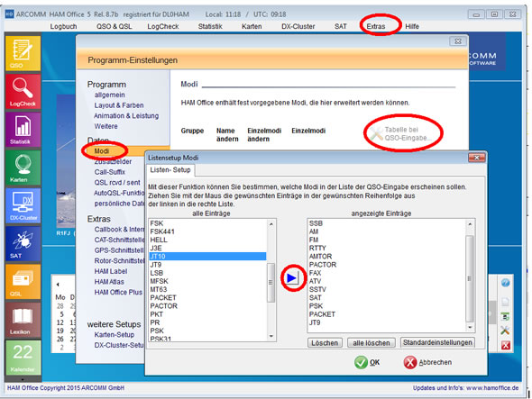
Task: Select FSK441 in alle Einträge list
Action: [207, 231]
